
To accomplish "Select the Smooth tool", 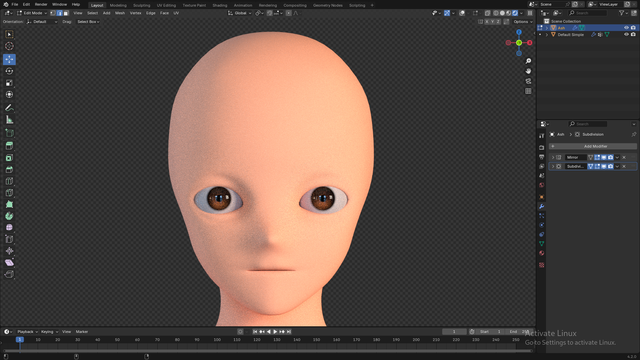I will [9, 227].
